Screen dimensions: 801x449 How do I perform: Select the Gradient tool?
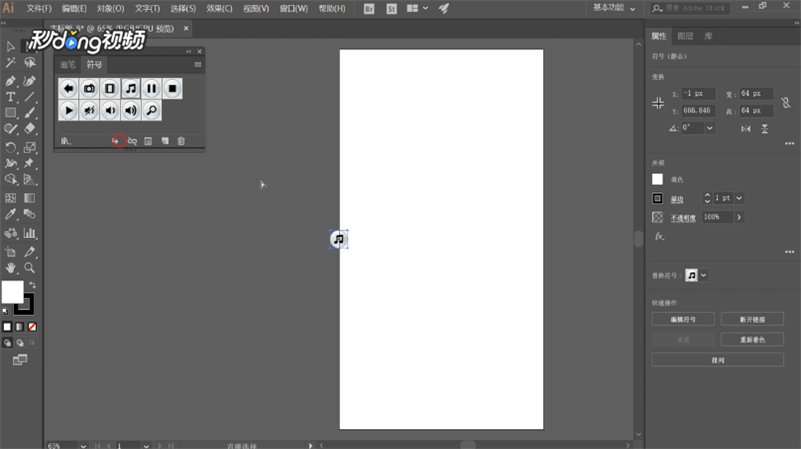pyautogui.click(x=30, y=198)
